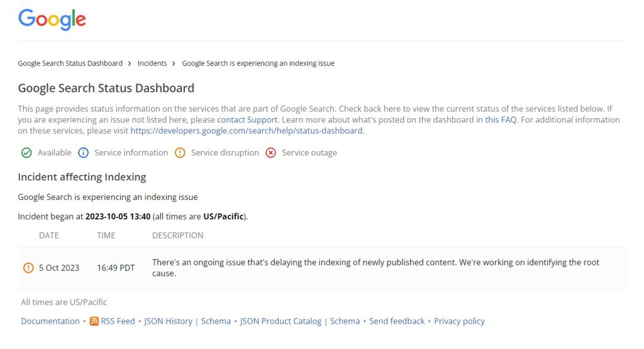Click the 16:49 PDT time cell
The width and height of the screenshot is (644, 349).
coord(116,268)
